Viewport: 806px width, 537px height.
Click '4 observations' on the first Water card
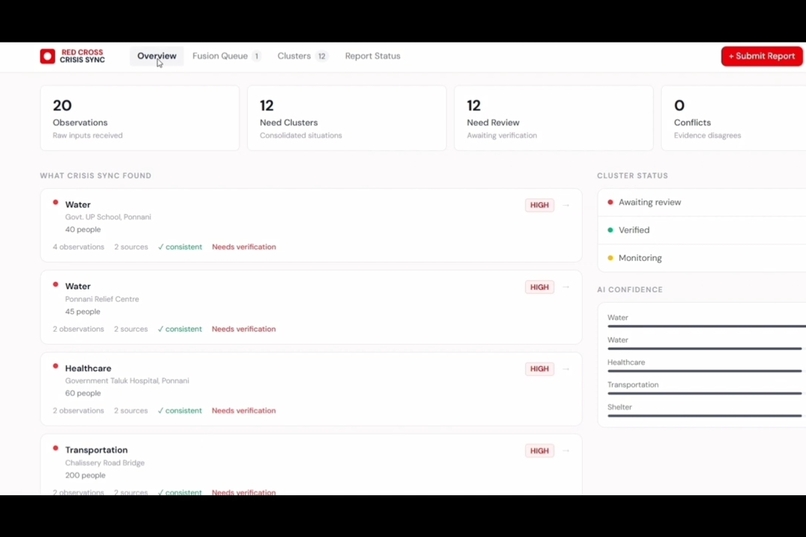pyautogui.click(x=78, y=247)
